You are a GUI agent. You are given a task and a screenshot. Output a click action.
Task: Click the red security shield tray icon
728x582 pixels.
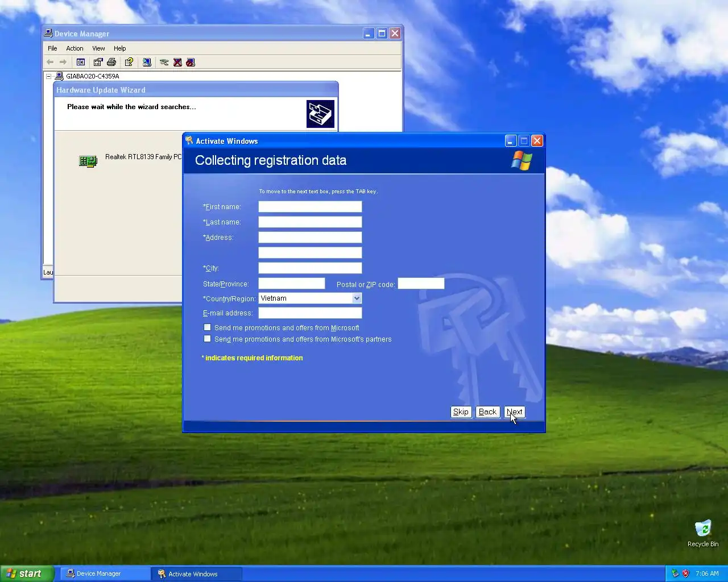pos(685,573)
